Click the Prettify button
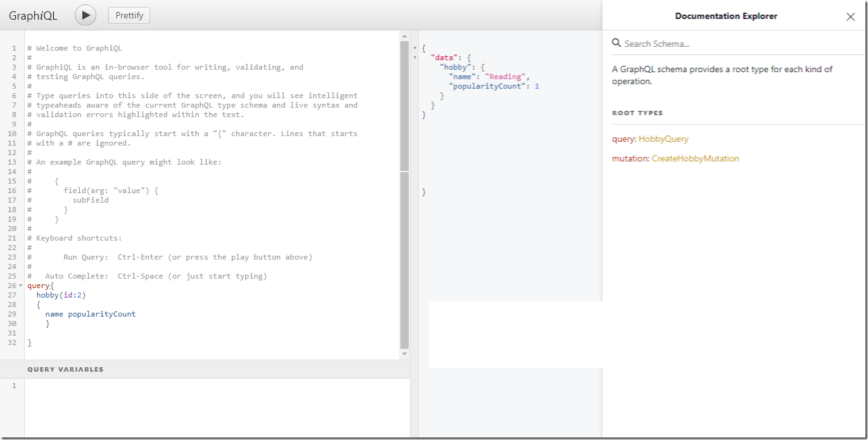The height and width of the screenshot is (440, 868). pyautogui.click(x=129, y=15)
